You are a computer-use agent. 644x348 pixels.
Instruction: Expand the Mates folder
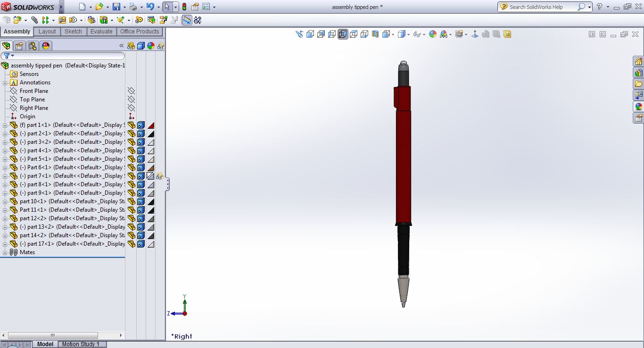click(5, 253)
